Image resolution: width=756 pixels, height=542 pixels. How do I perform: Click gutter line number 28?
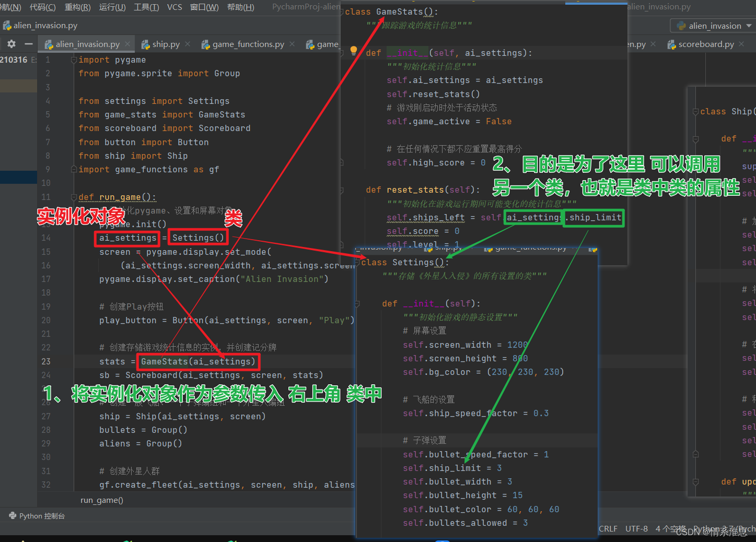[46, 430]
